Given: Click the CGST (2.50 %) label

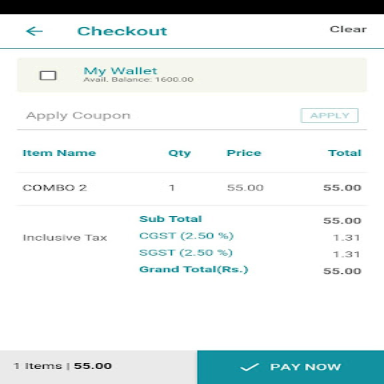Looking at the screenshot, I should (x=186, y=236).
